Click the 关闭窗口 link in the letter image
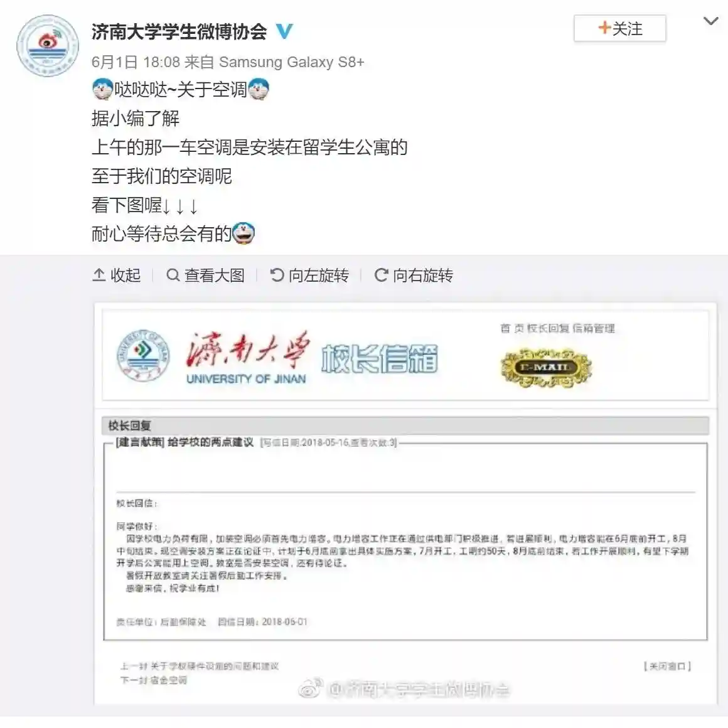Image resolution: width=728 pixels, height=728 pixels. pyautogui.click(x=667, y=666)
